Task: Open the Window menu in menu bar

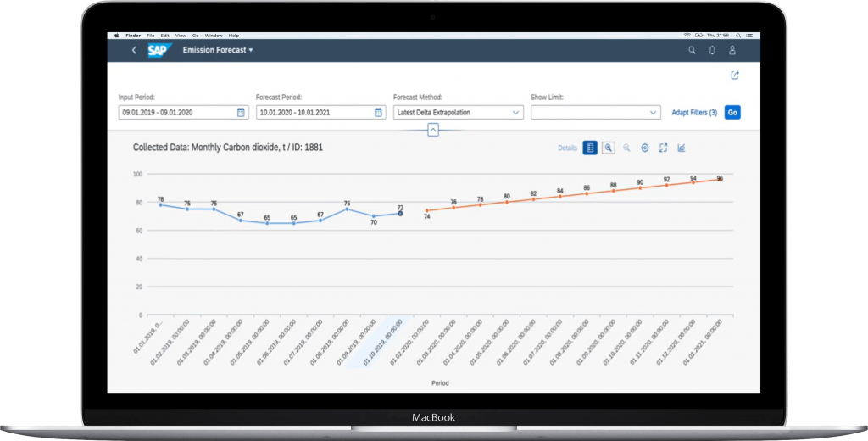Action: [213, 36]
